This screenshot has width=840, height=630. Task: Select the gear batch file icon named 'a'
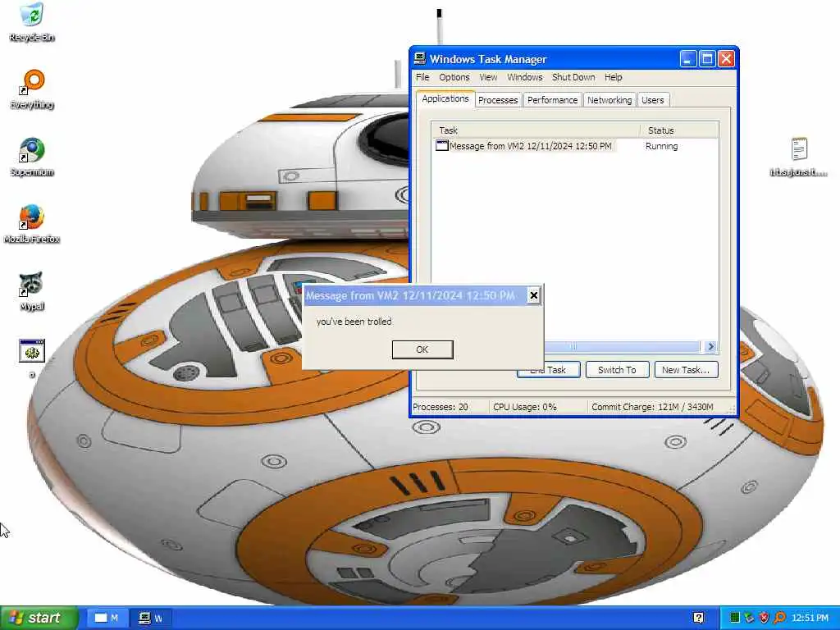click(x=32, y=358)
